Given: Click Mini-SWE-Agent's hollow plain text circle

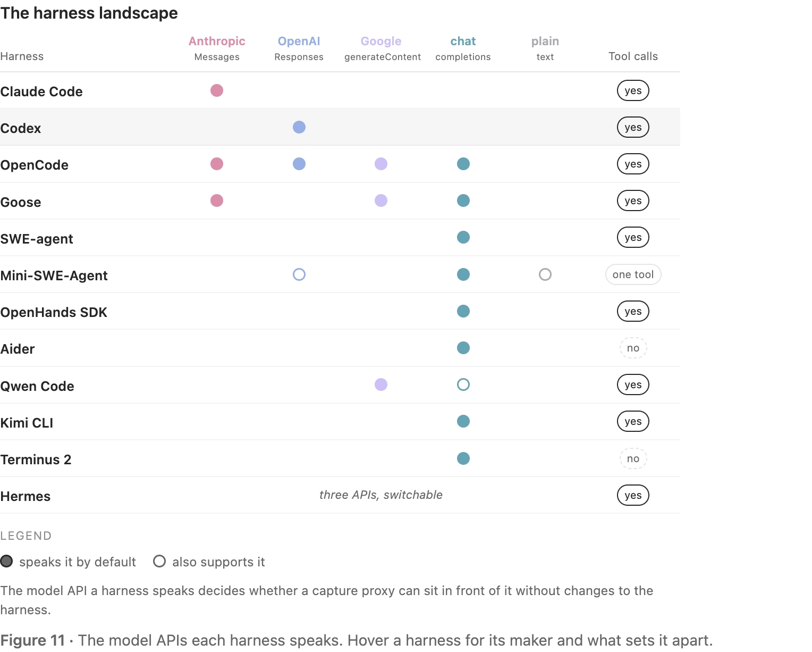Looking at the screenshot, I should click(545, 274).
